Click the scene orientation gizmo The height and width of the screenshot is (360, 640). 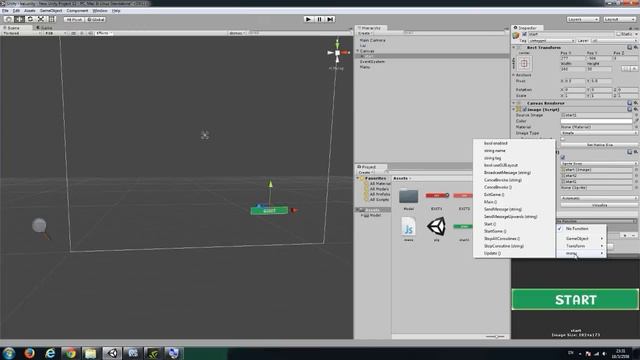tap(338, 53)
